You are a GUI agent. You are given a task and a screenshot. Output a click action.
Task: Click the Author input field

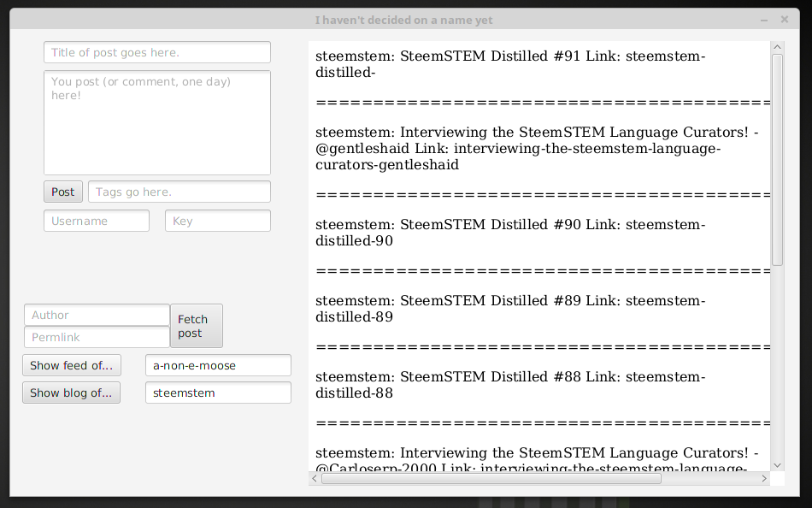(97, 316)
